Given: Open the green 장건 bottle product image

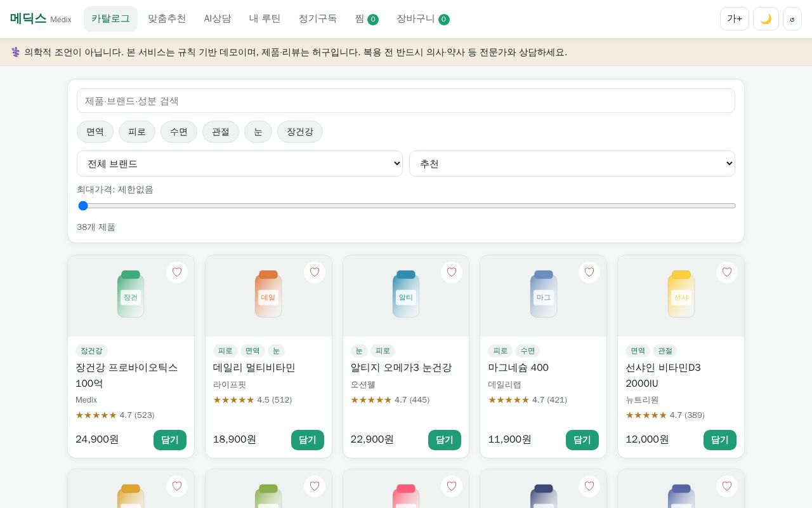Looking at the screenshot, I should point(131,295).
